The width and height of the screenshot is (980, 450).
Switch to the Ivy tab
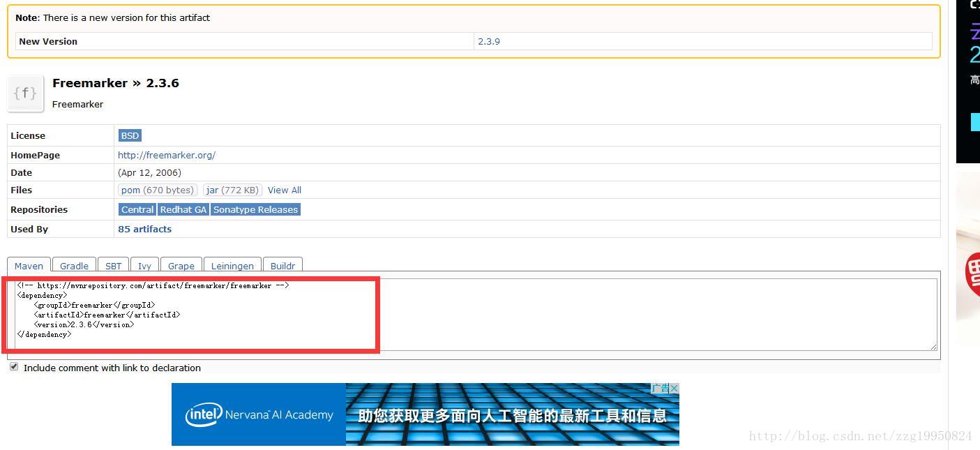coord(144,265)
